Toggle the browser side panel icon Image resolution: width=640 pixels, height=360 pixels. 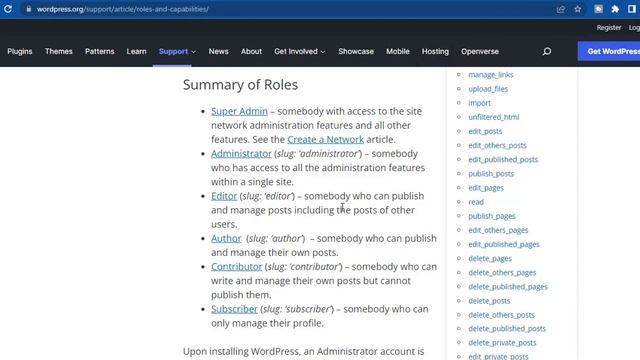[x=632, y=9]
